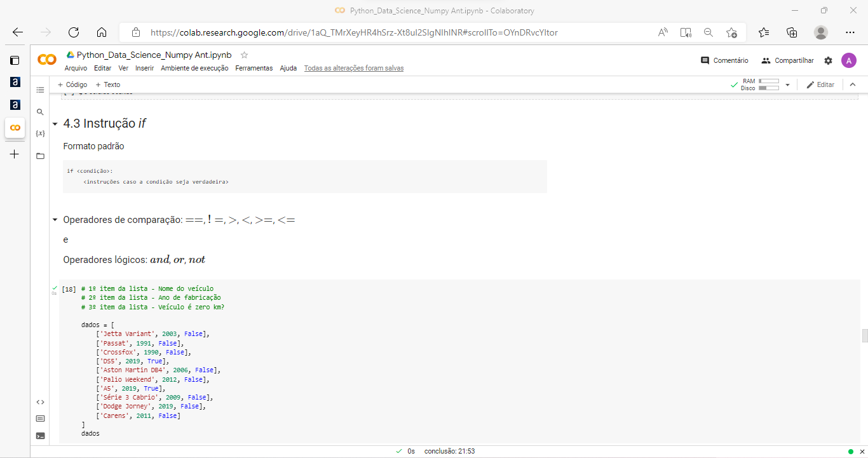868x458 pixels.
Task: Open the Inserir menu
Action: coord(145,68)
